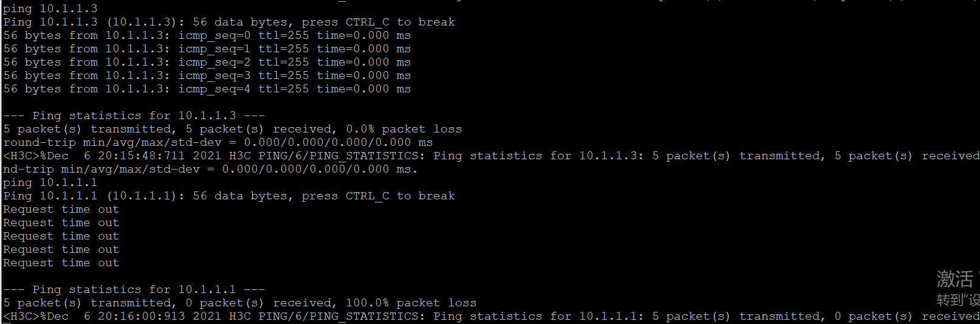Click the '0.0% packet loss' text
The width and height of the screenshot is (980, 324).
[x=403, y=129]
